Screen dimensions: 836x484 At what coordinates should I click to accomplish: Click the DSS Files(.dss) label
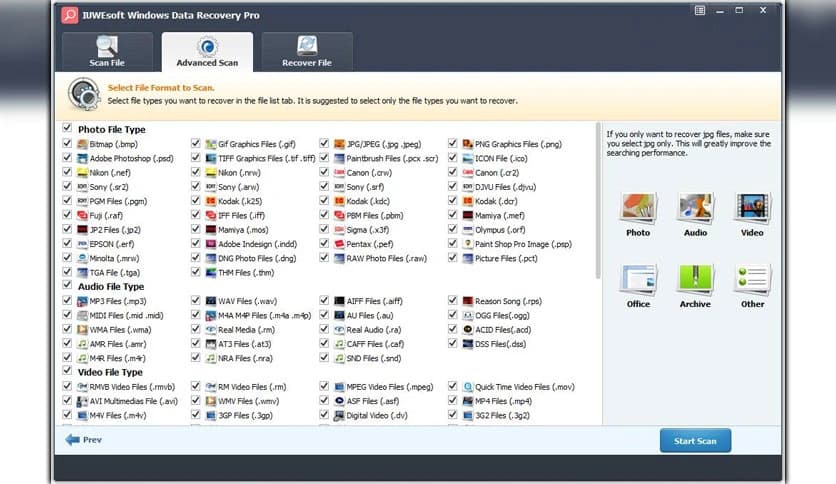[x=500, y=344]
